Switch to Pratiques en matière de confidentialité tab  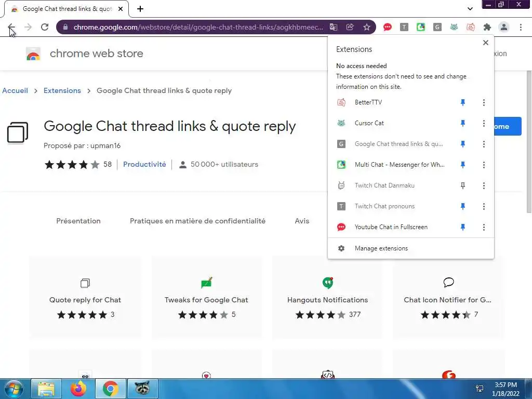(197, 221)
